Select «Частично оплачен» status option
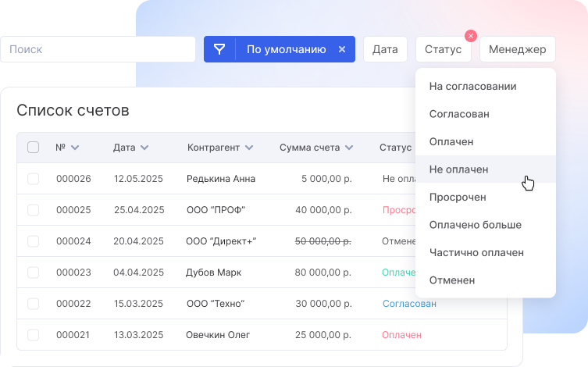The image size is (588, 367). pos(476,252)
